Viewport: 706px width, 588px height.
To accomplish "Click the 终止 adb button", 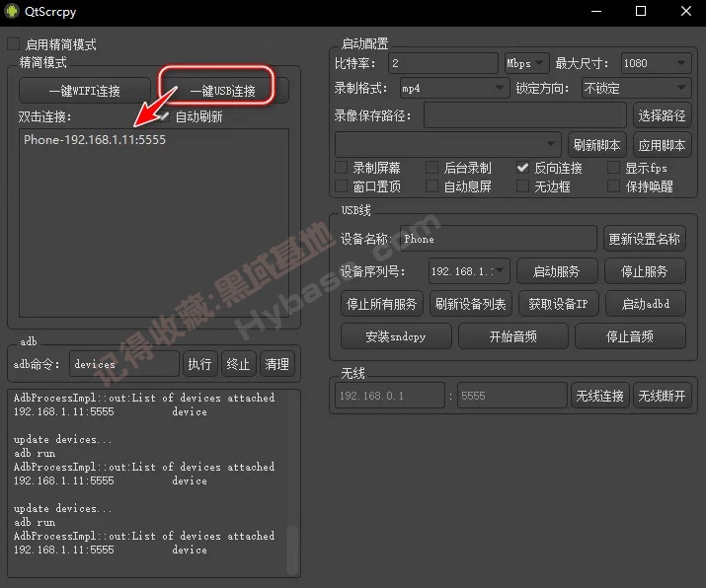I will point(239,363).
